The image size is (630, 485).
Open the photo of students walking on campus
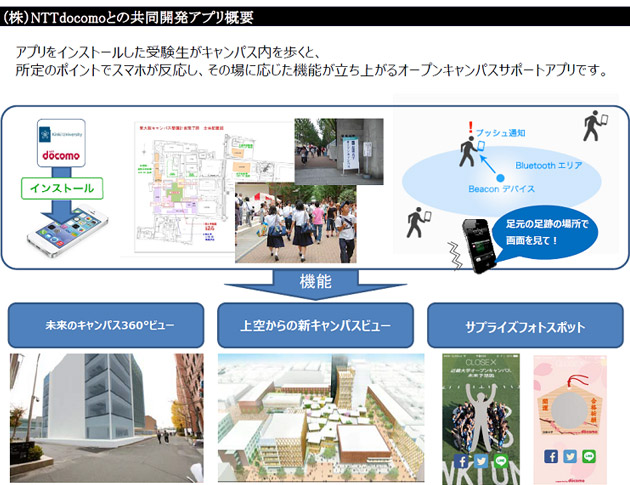tap(296, 223)
